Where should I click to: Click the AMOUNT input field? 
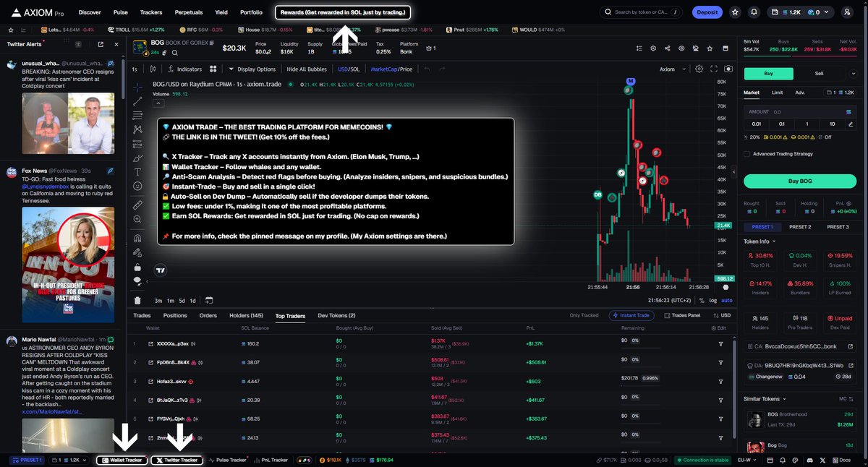pos(800,112)
